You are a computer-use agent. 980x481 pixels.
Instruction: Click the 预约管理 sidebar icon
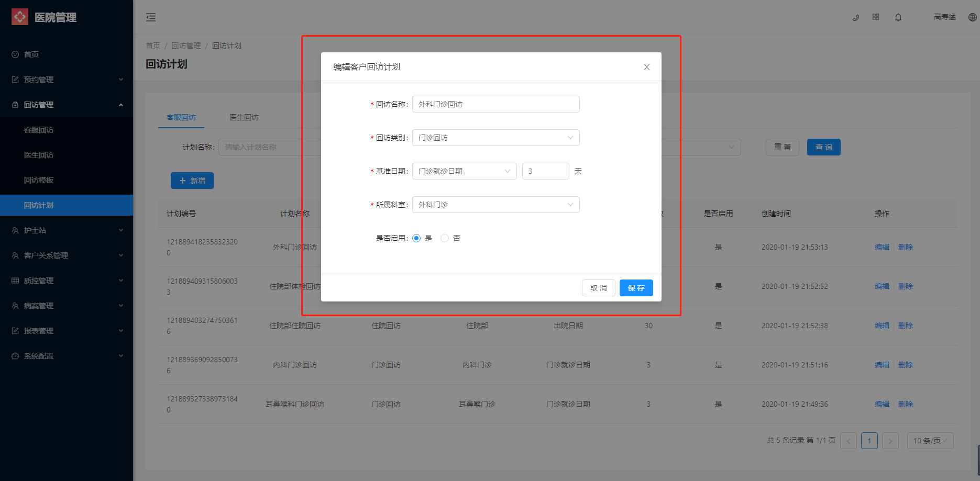[x=15, y=80]
